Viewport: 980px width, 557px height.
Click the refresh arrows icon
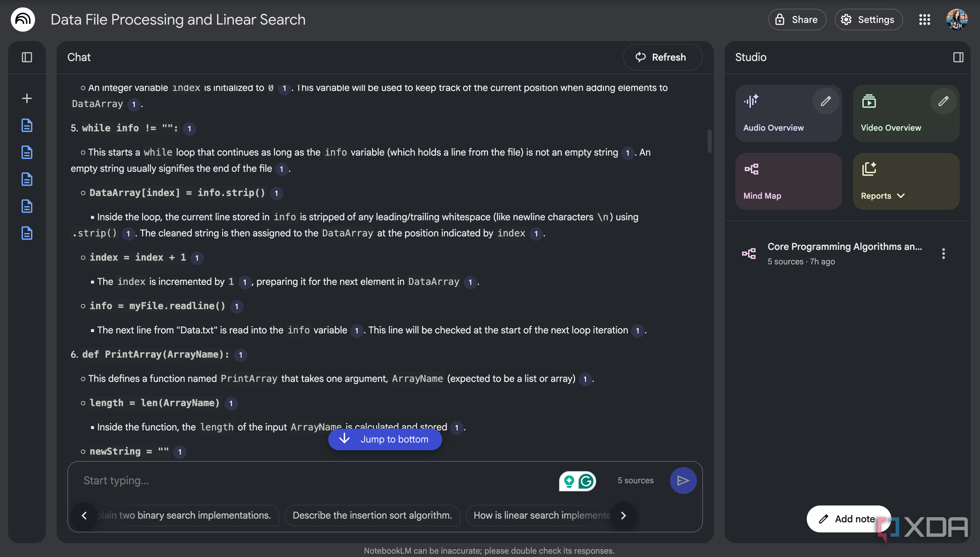(x=640, y=57)
